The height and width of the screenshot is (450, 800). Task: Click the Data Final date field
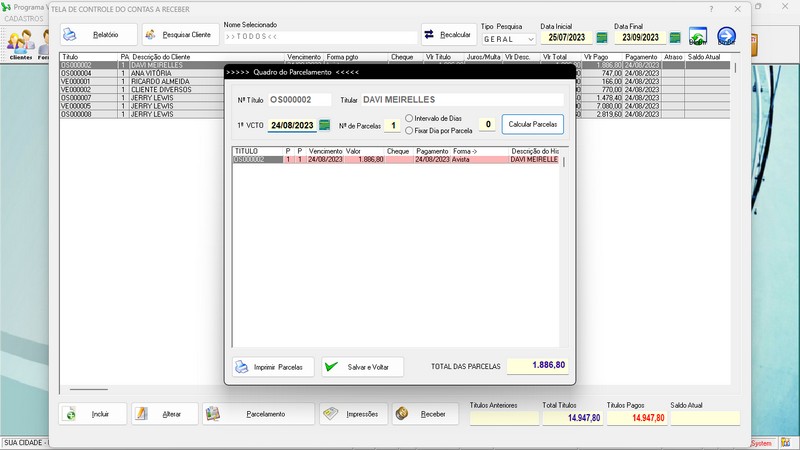640,37
